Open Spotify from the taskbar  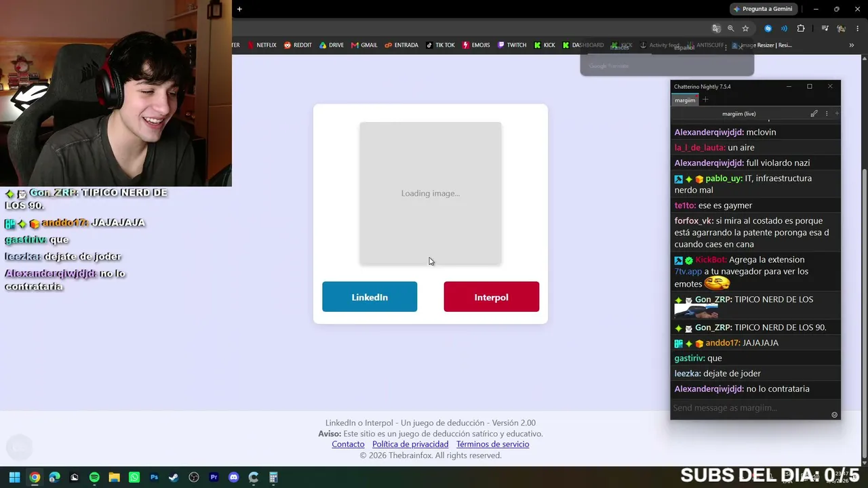pos(94,477)
